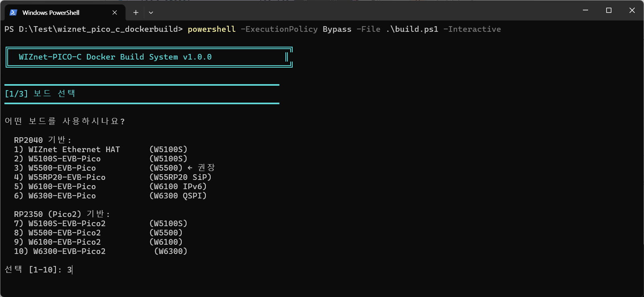Maximize the terminal window
Screen dimensions: 644x297
[x=609, y=10]
